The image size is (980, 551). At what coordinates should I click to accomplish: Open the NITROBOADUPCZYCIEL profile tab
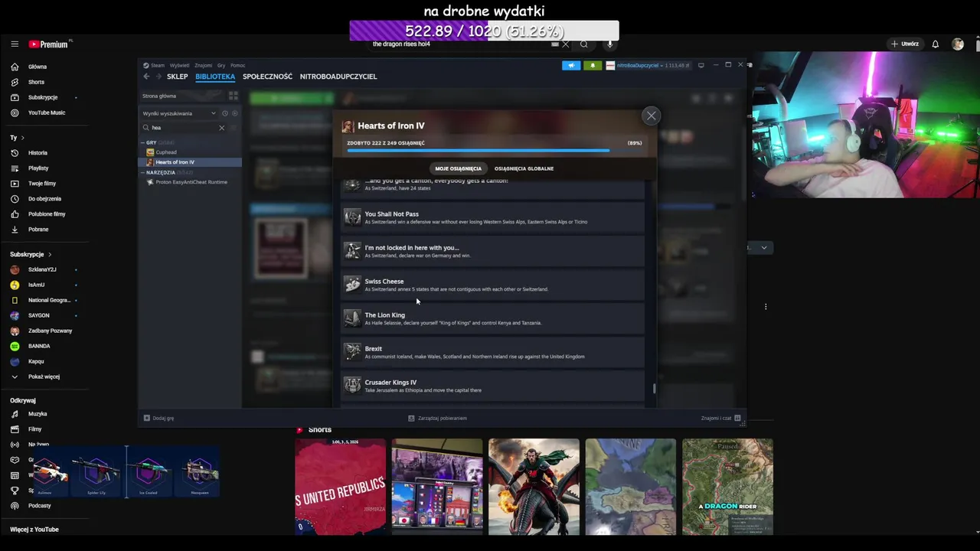click(x=338, y=77)
